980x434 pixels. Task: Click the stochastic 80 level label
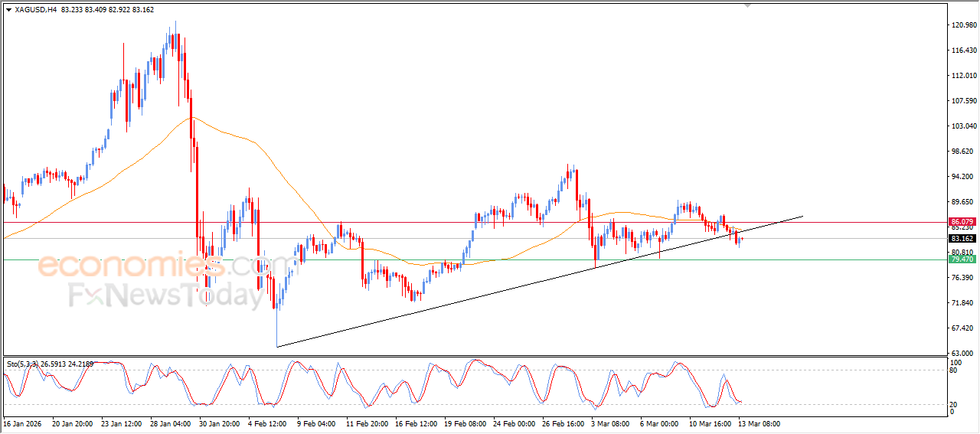click(x=954, y=370)
